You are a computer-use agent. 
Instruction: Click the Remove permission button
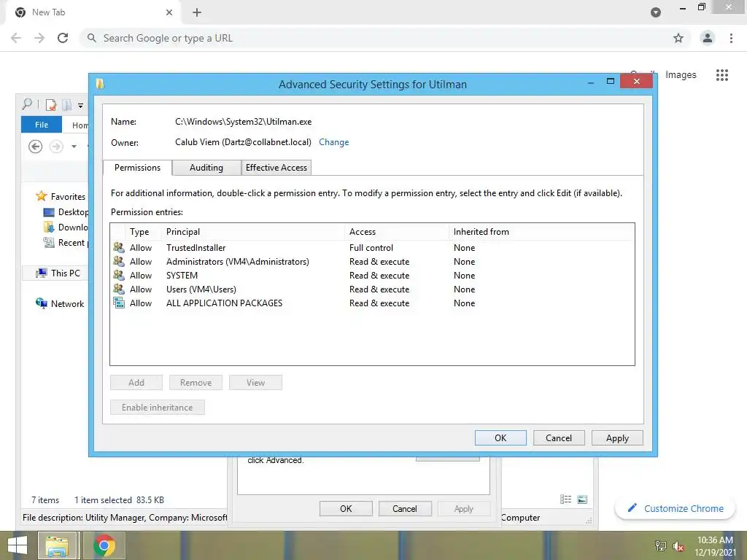pos(196,382)
